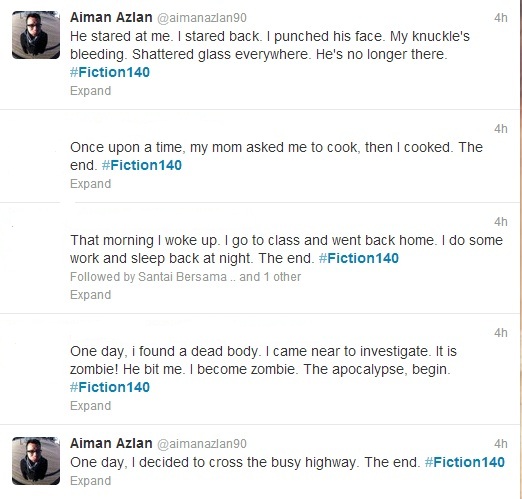The width and height of the screenshot is (522, 499).
Task: Expand the busy highway tweet
Action: 90,481
